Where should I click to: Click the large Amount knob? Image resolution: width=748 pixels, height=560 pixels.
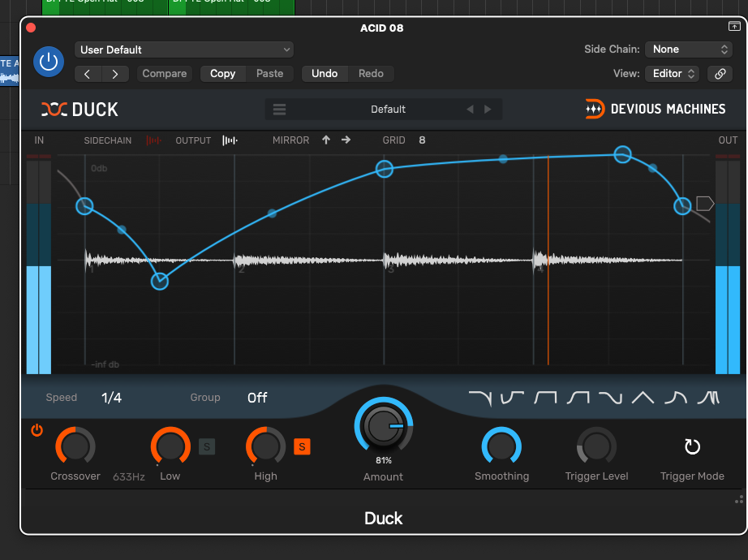384,425
